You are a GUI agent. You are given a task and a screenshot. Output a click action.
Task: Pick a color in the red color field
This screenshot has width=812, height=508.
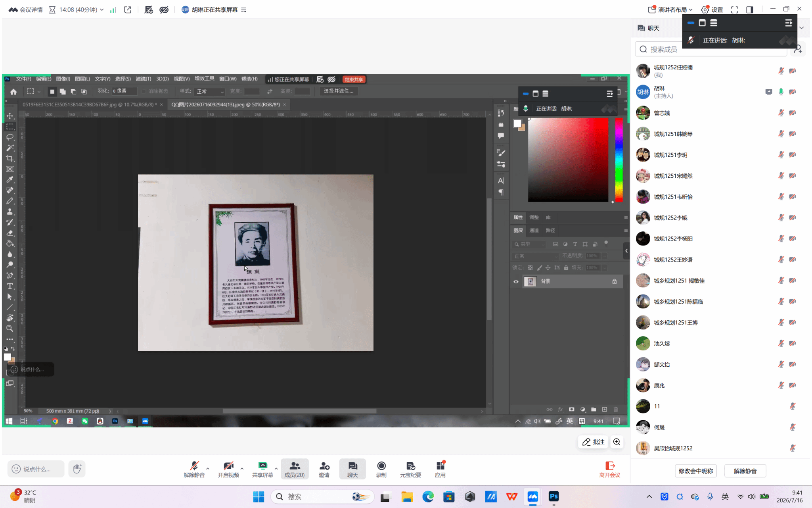pyautogui.click(x=568, y=160)
